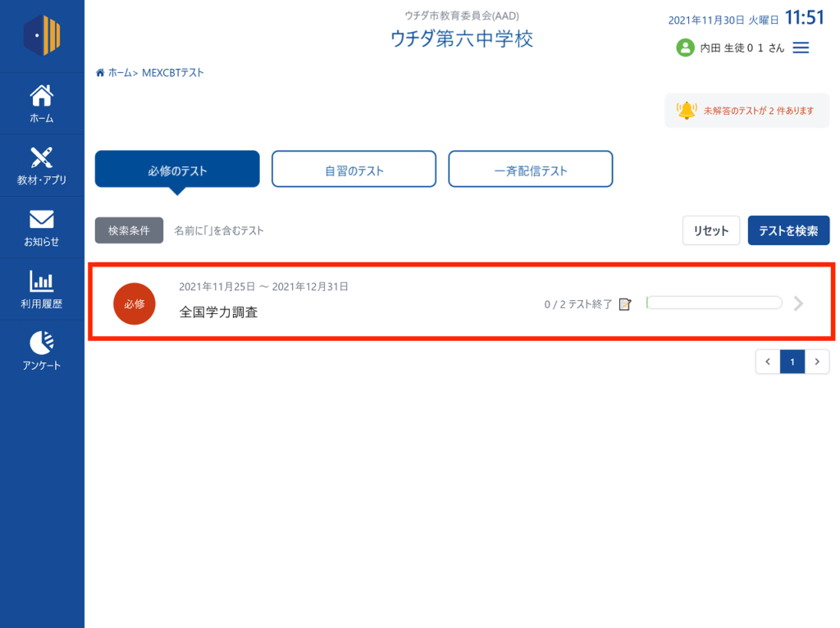This screenshot has width=840, height=628.
Task: Click the green user avatar icon
Action: pos(685,48)
